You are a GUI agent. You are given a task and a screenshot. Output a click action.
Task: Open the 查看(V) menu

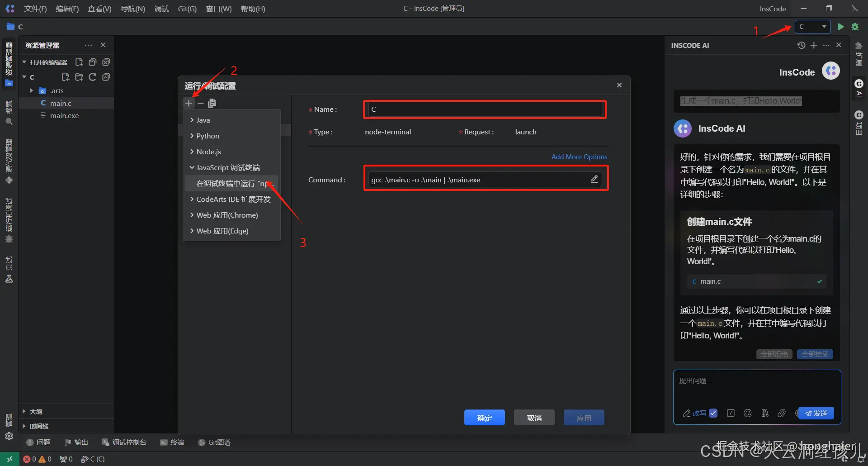pyautogui.click(x=99, y=9)
